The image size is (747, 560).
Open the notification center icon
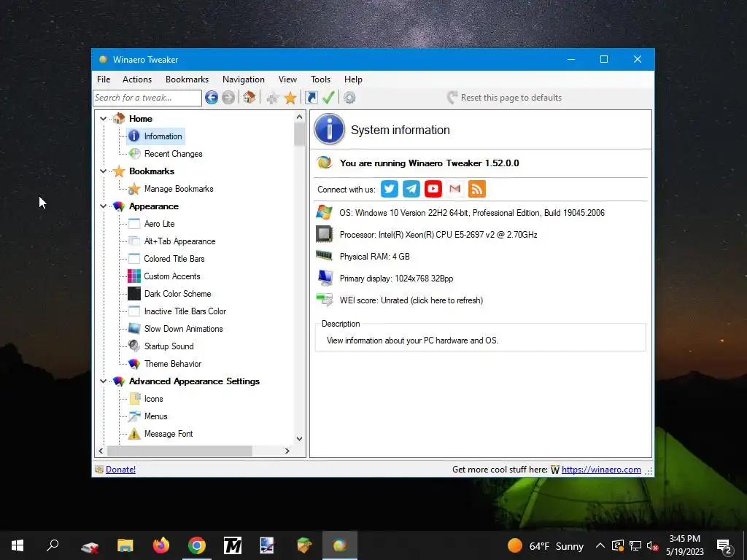[x=724, y=545]
